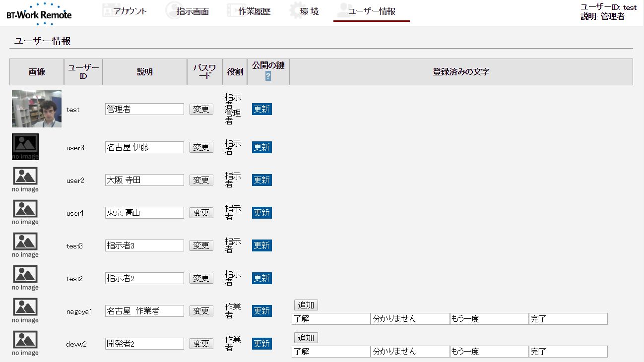Viewport: 644px width, 362px height.
Task: Click the BT-Work Remote logo
Action: pos(39,13)
